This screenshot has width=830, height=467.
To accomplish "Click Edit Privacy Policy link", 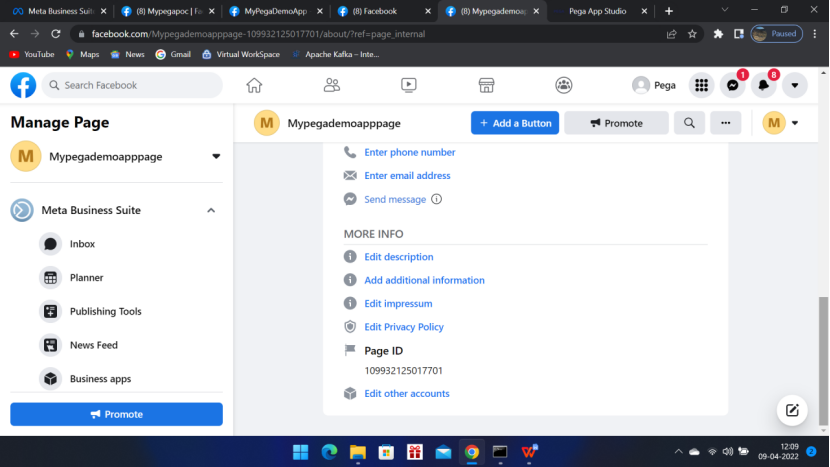I will [x=404, y=327].
